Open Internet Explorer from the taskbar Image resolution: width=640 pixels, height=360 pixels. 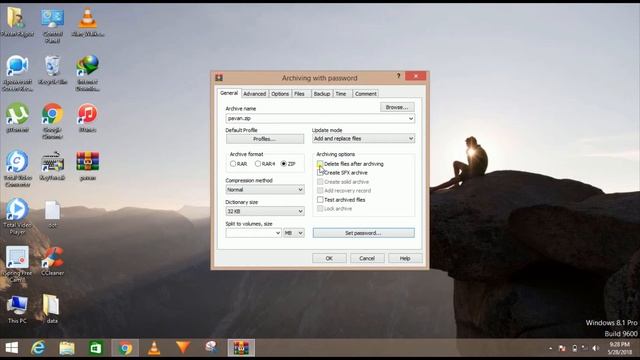pos(38,348)
